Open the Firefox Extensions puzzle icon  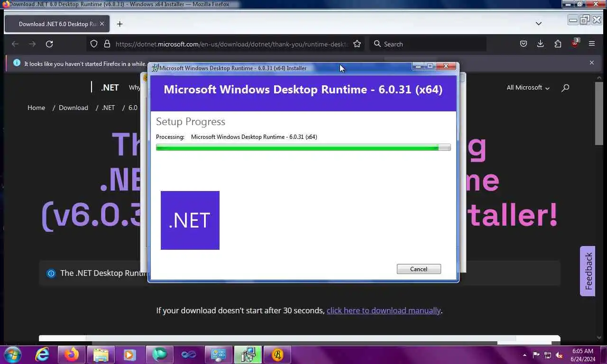click(558, 44)
